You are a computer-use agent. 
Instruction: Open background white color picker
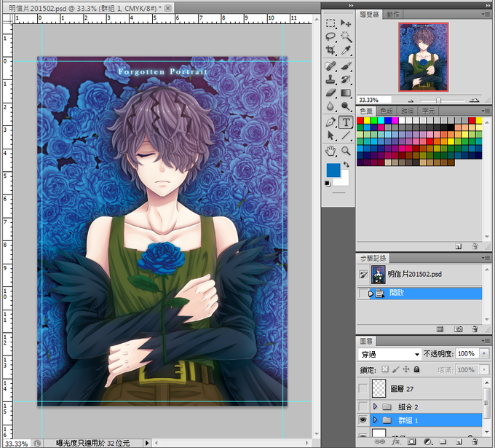[x=345, y=181]
